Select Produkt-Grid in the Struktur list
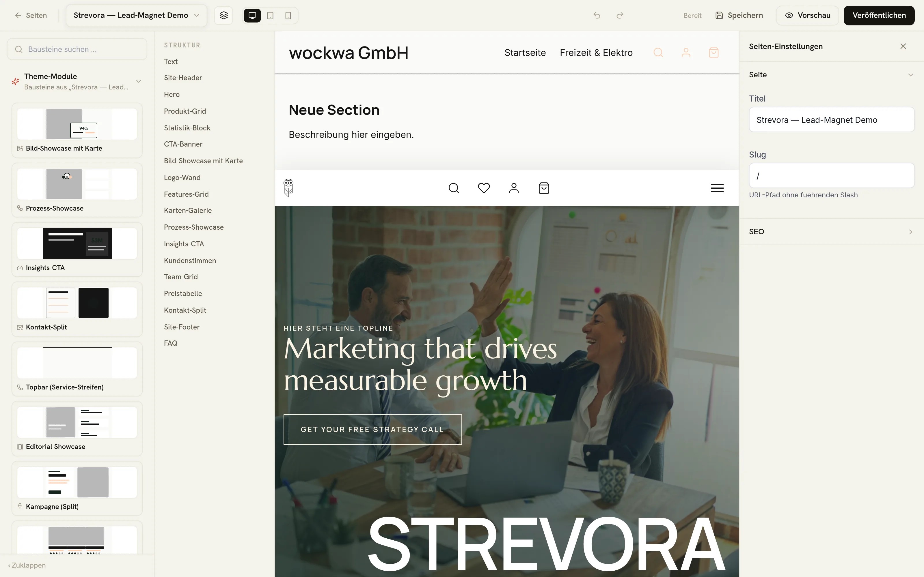 (185, 111)
